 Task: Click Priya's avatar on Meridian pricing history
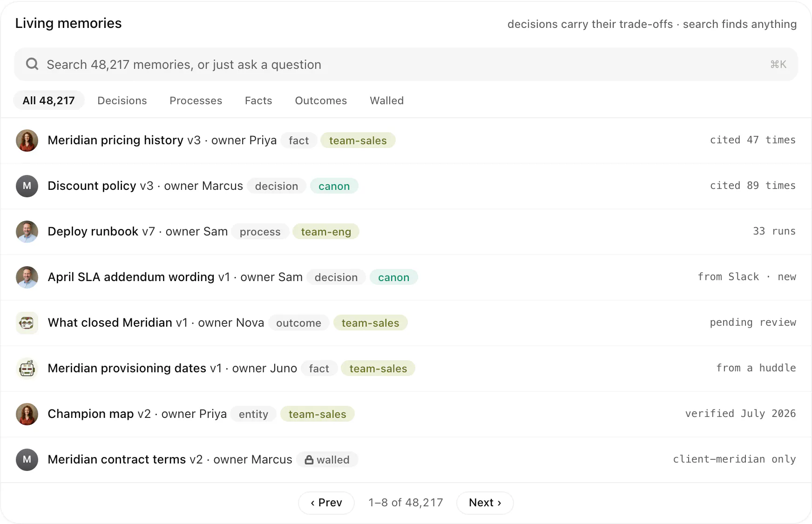[27, 141]
